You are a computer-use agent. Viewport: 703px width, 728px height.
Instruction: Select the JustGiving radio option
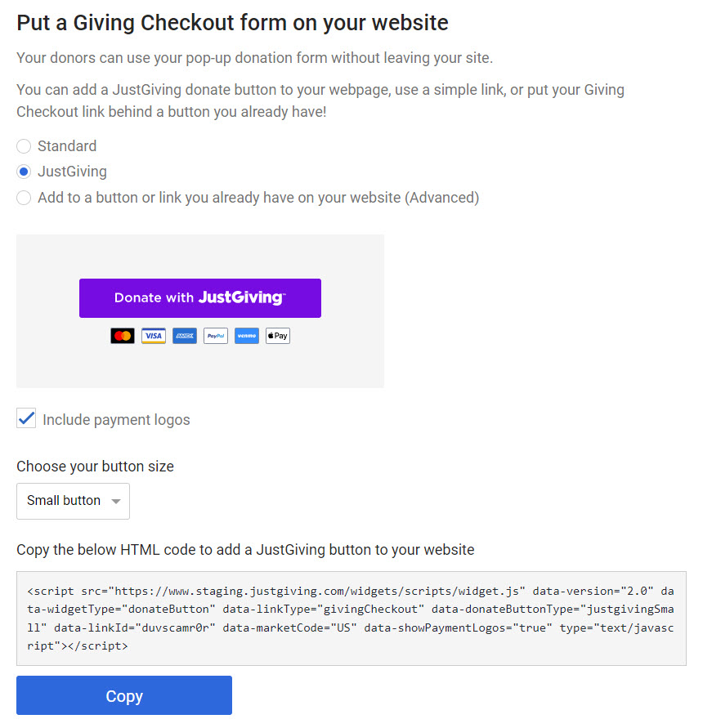(25, 172)
